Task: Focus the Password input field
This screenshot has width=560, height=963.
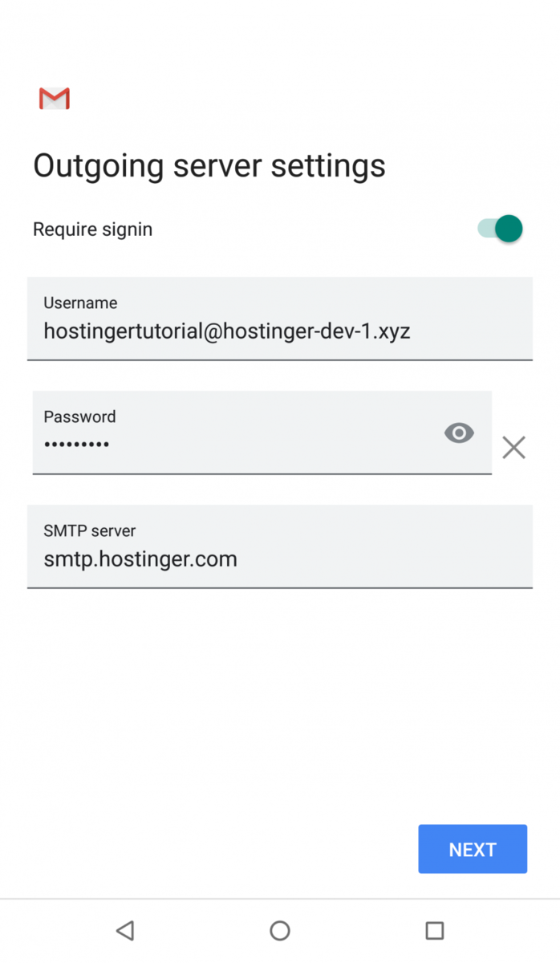Action: pos(262,433)
